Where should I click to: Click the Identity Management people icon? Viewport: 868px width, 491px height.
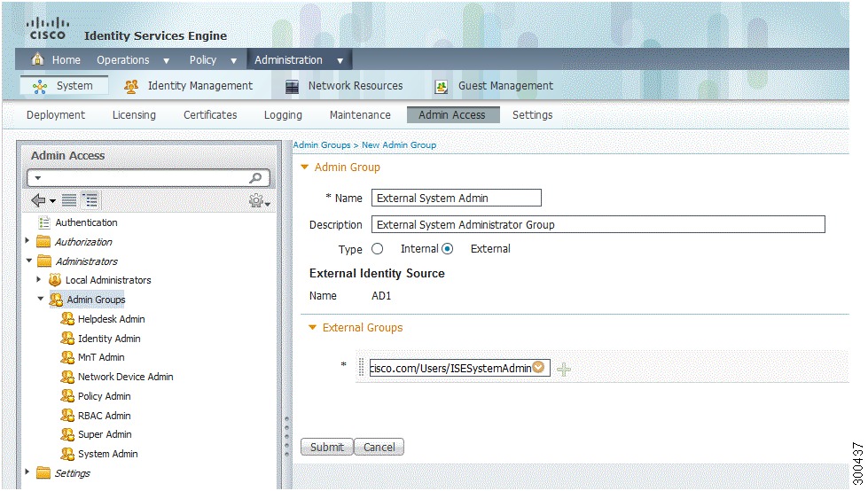click(131, 86)
